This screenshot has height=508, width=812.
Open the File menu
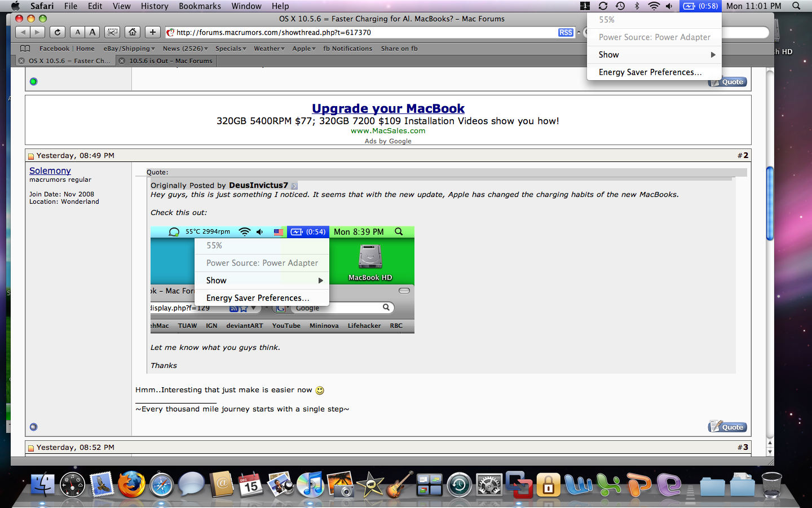coord(70,6)
